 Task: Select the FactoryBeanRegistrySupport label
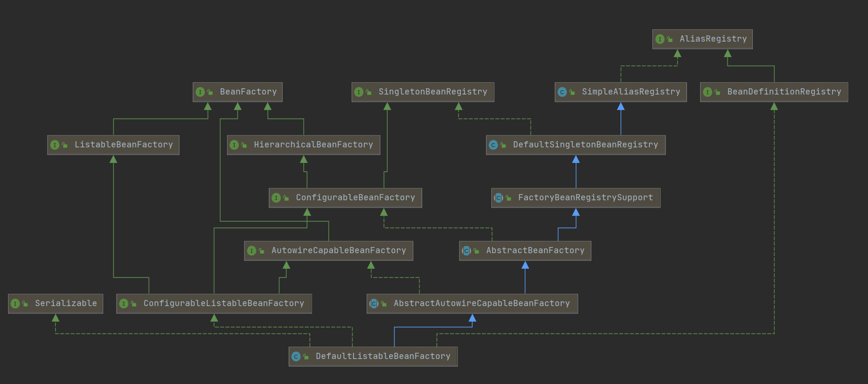click(585, 197)
